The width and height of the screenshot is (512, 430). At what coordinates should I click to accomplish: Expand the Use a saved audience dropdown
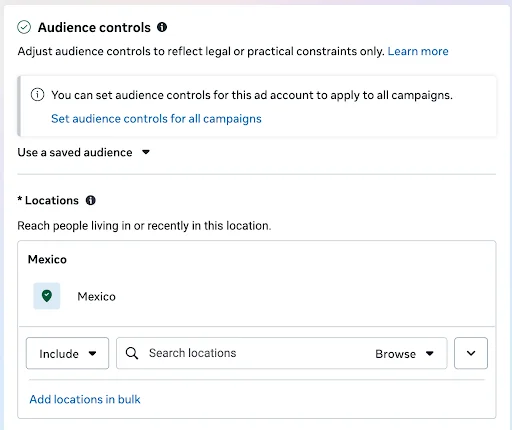tap(84, 152)
